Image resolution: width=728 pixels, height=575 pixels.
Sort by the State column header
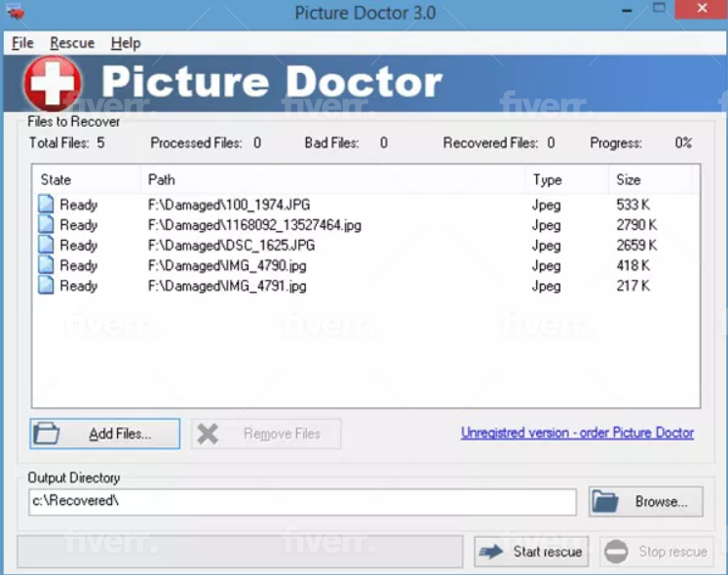pos(87,179)
